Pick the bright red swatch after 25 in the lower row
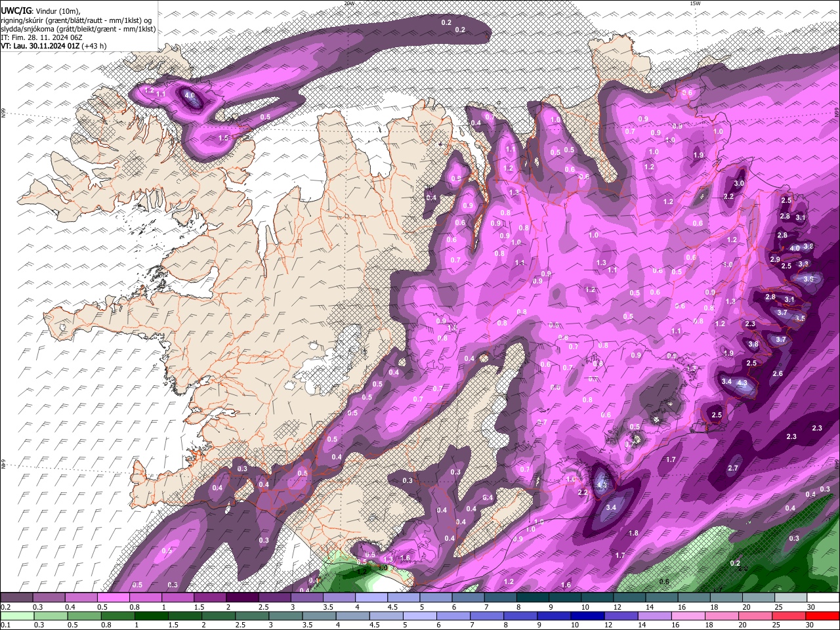Image resolution: width=840 pixels, height=630 pixels. 821,616
